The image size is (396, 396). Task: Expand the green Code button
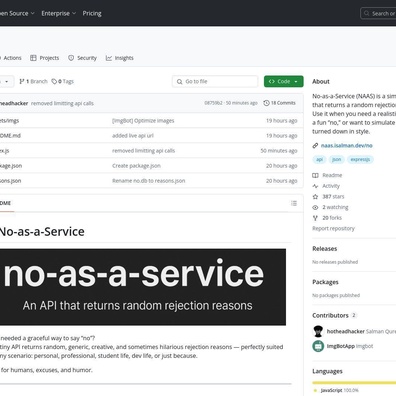click(284, 81)
